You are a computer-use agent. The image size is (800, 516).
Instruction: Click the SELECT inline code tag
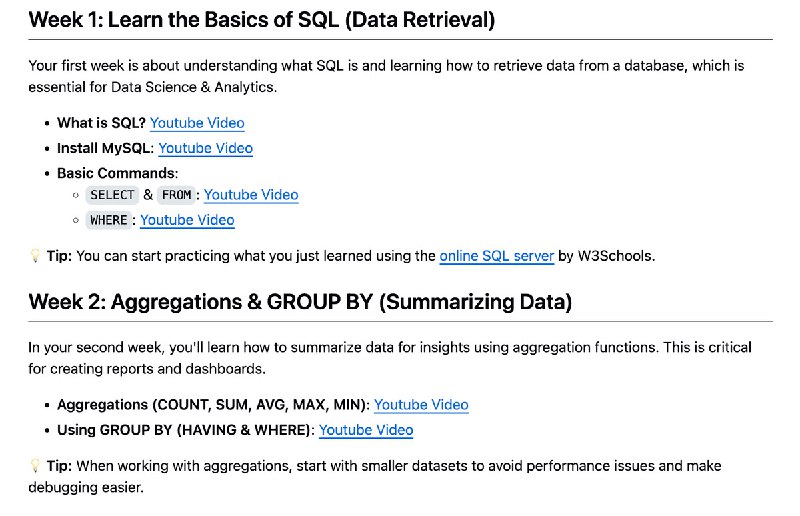tap(112, 195)
